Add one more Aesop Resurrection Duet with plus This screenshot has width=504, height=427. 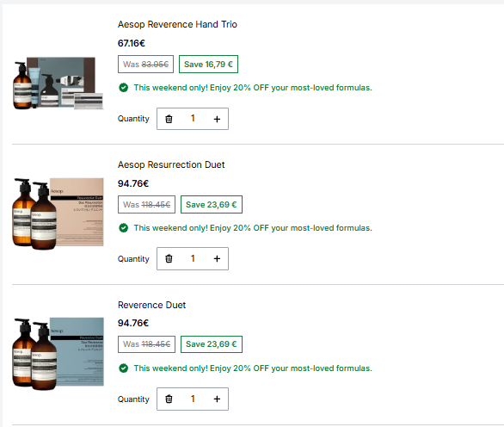click(217, 259)
